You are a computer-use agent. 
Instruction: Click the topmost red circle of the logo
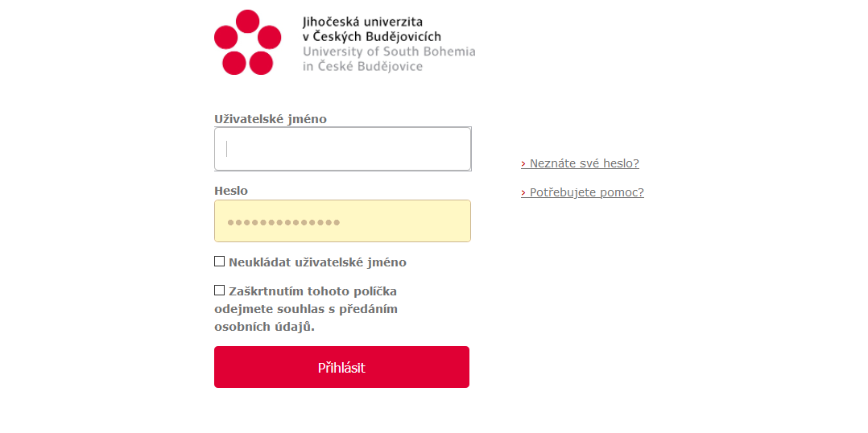(247, 22)
